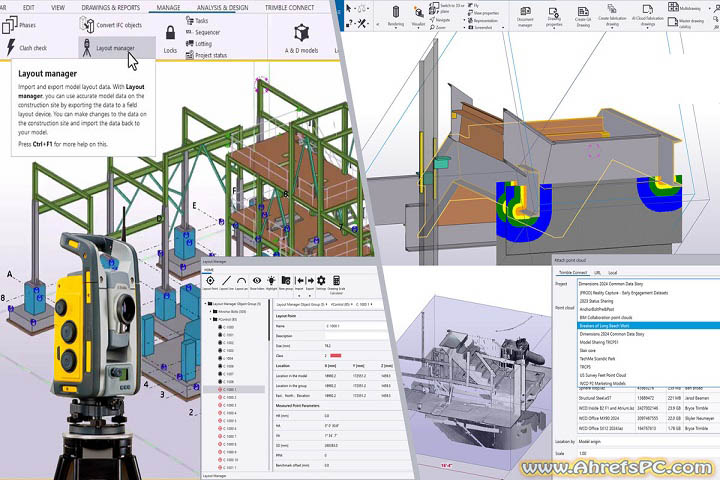This screenshot has width=720, height=480.
Task: Open the VIEW ribbon tab
Action: [58, 7]
